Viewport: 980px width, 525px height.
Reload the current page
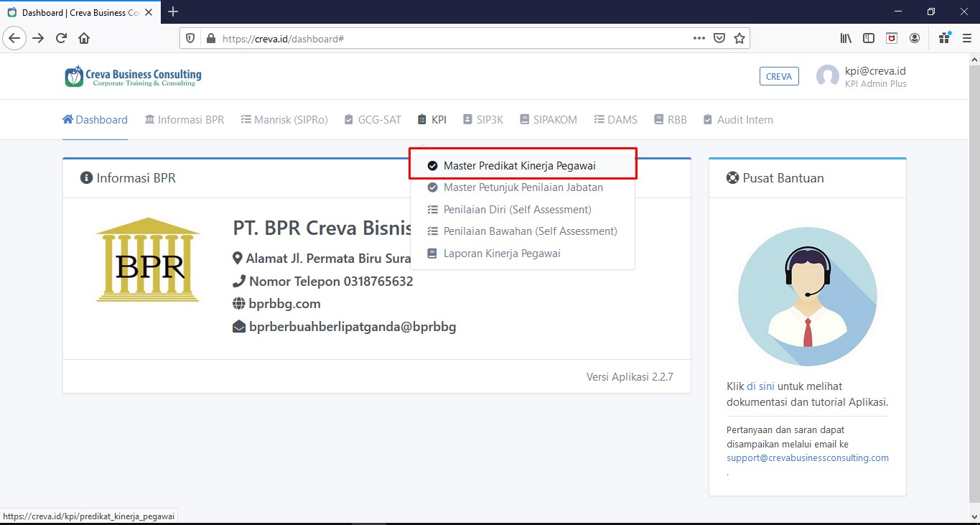pos(61,38)
